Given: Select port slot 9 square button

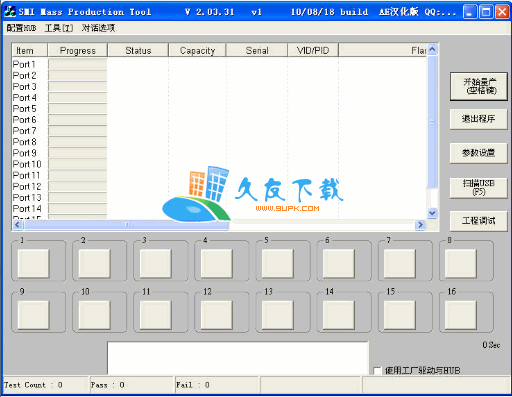Looking at the screenshot, I should [33, 315].
